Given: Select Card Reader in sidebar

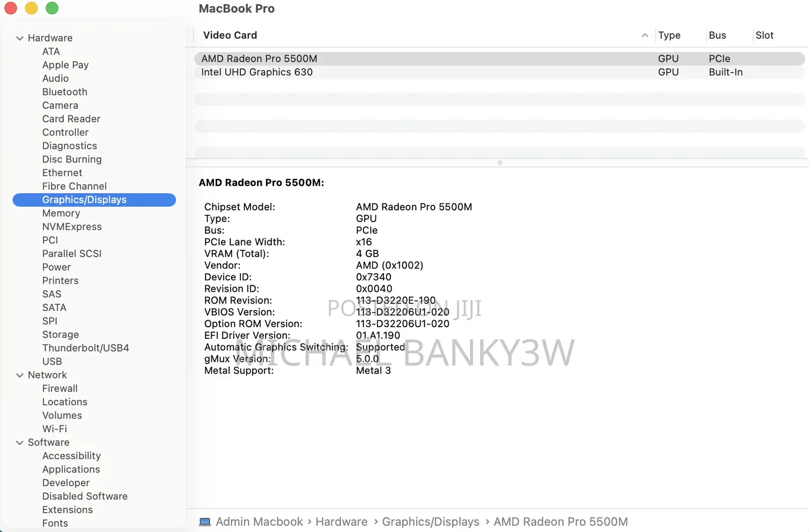Looking at the screenshot, I should 71,119.
